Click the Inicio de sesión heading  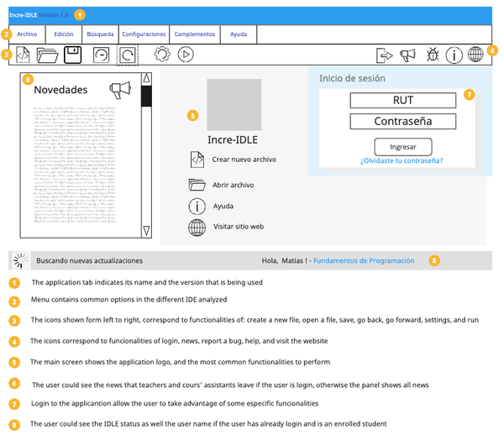(x=352, y=78)
